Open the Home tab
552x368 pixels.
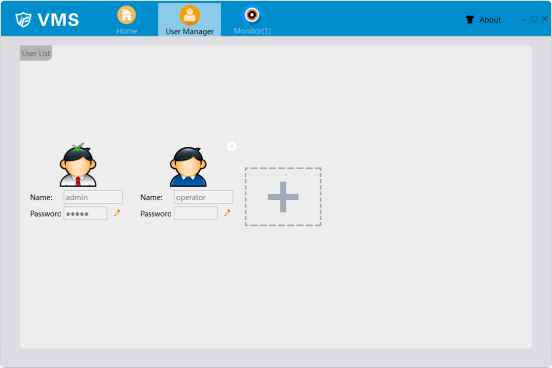click(126, 20)
